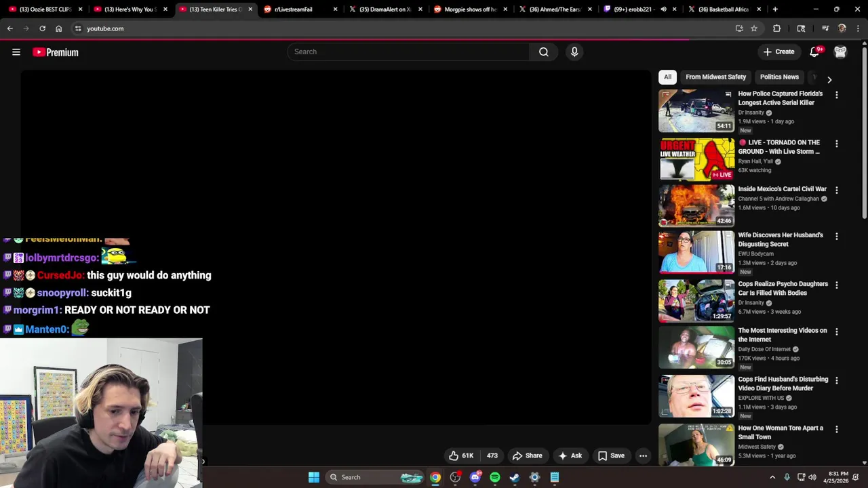
Task: Open the YouTube notifications bell
Action: pos(815,52)
